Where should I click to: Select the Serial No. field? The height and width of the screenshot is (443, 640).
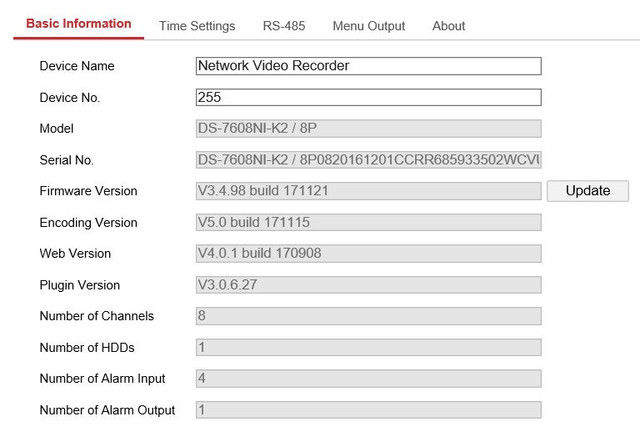368,160
